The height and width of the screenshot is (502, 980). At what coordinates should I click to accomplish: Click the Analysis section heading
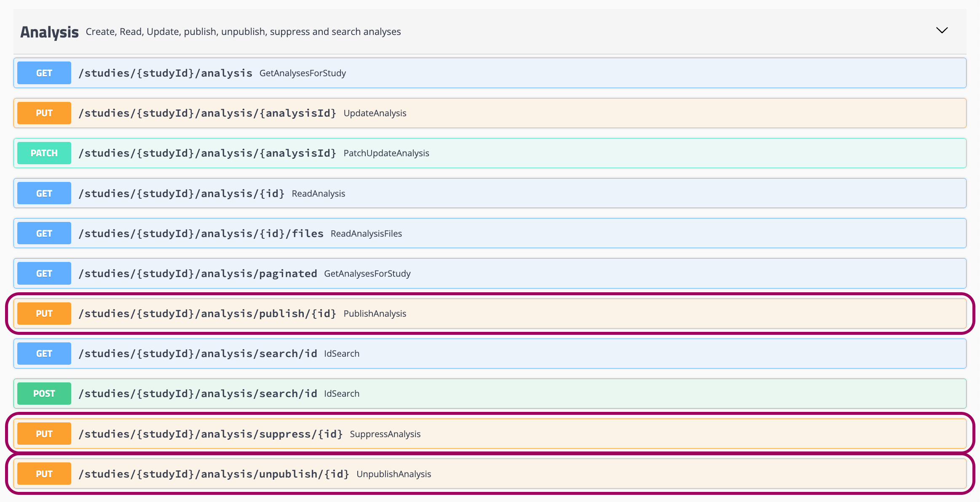tap(49, 31)
